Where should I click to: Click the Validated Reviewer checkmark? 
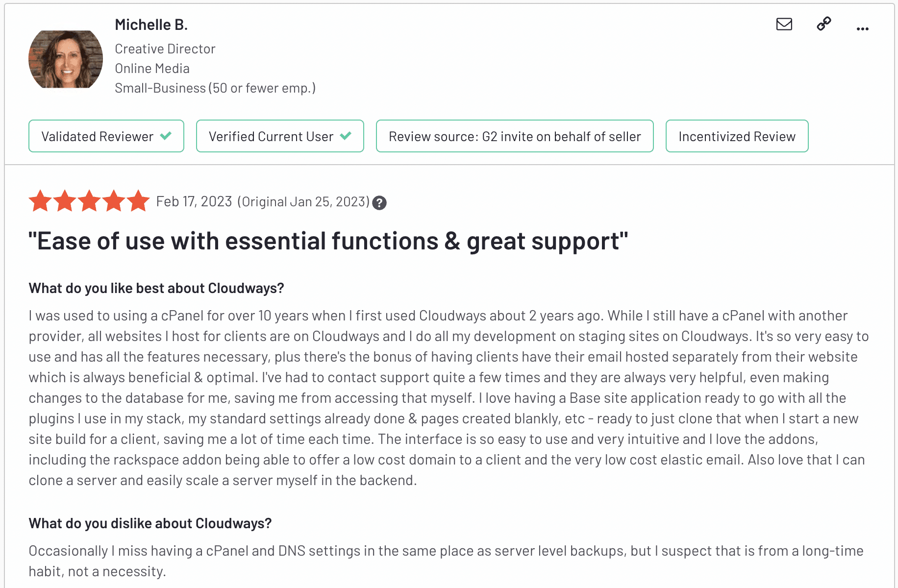pyautogui.click(x=166, y=136)
